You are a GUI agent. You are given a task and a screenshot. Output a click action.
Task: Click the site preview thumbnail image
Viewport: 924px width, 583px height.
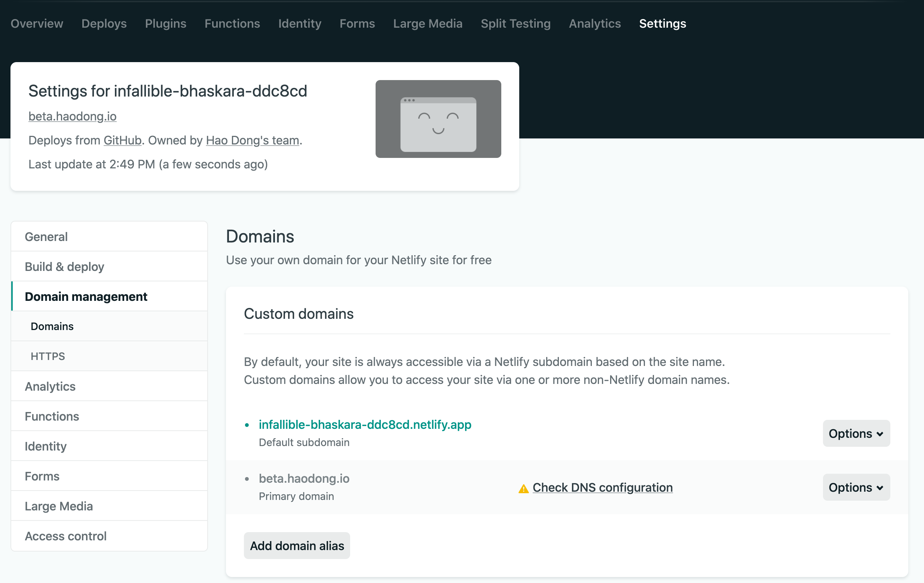point(438,119)
